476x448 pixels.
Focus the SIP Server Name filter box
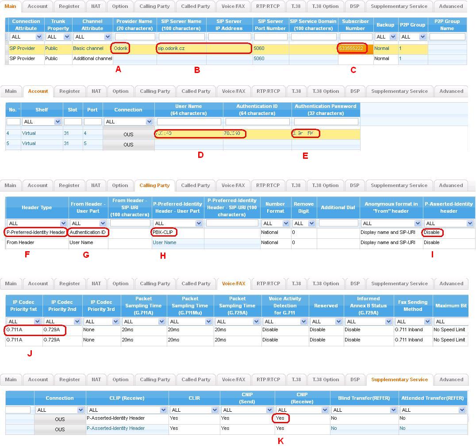(x=181, y=37)
